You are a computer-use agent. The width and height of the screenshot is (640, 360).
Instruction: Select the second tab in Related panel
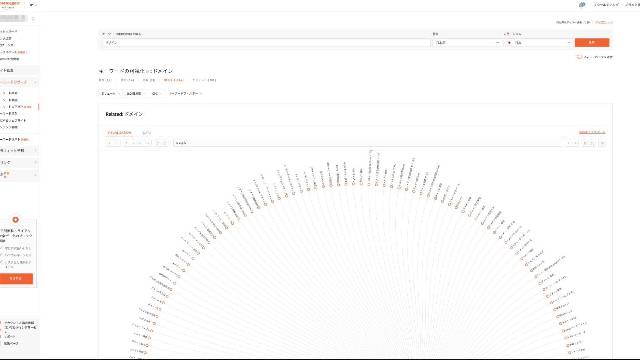coord(147,133)
